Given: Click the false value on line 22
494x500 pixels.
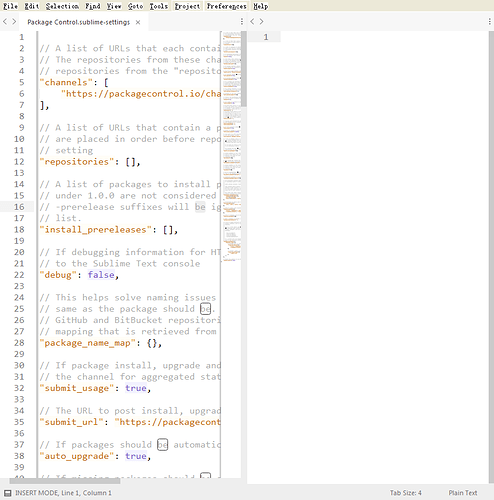Looking at the screenshot, I should point(101,275).
